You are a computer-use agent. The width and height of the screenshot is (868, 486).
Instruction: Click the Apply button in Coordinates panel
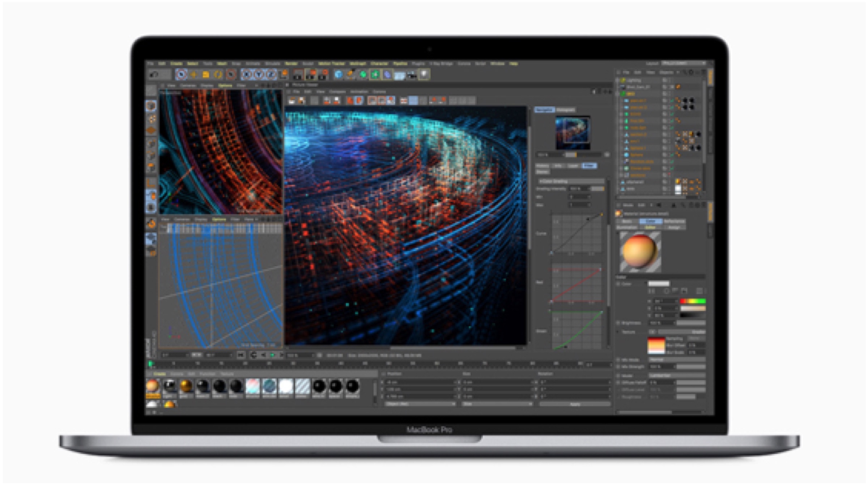pyautogui.click(x=575, y=404)
